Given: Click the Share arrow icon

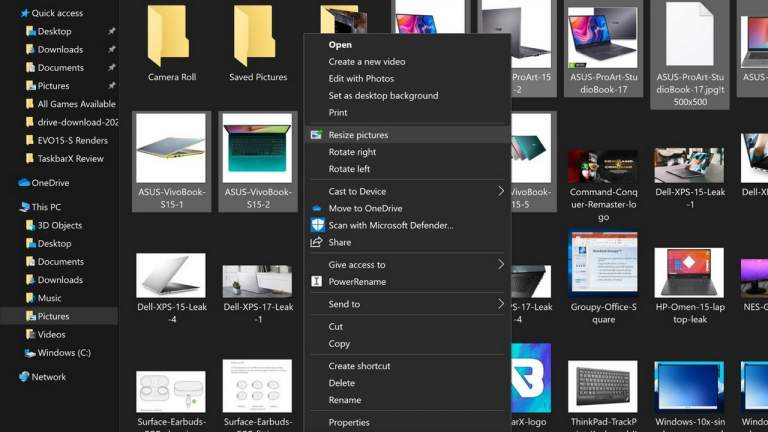Looking at the screenshot, I should (316, 242).
